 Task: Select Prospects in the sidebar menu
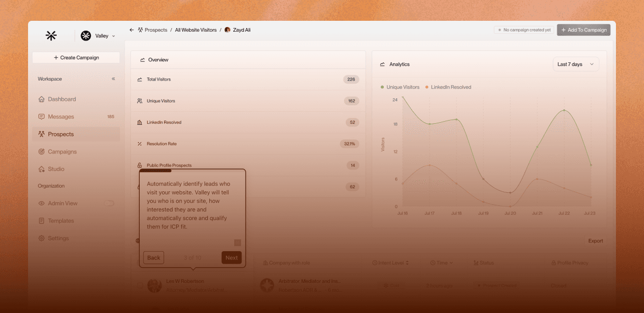tap(61, 134)
